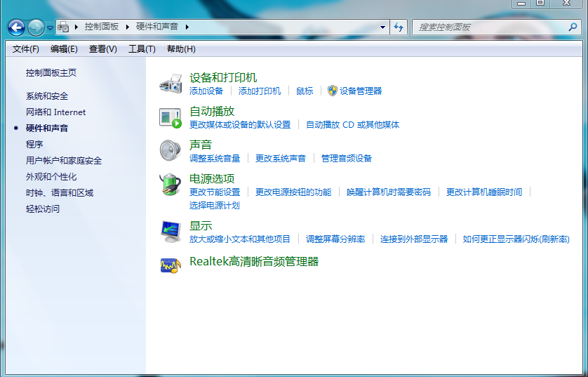The height and width of the screenshot is (377, 588).
Task: Go back with the blue back arrow
Action: 17,27
